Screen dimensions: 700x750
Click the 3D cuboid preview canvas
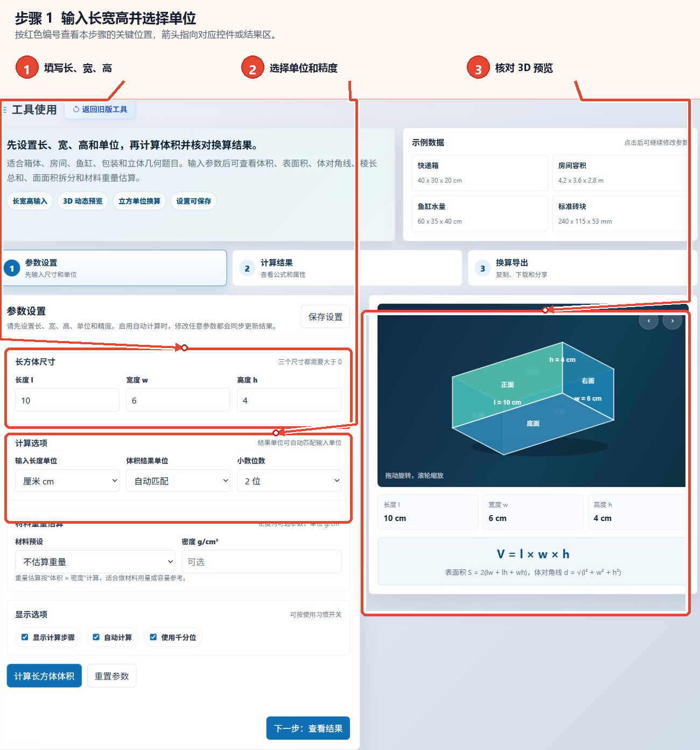click(532, 396)
